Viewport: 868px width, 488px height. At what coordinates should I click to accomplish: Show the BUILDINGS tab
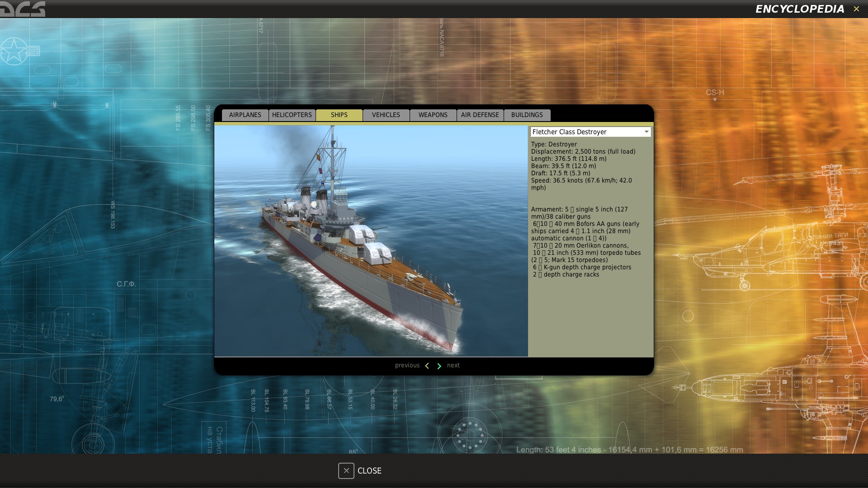527,115
